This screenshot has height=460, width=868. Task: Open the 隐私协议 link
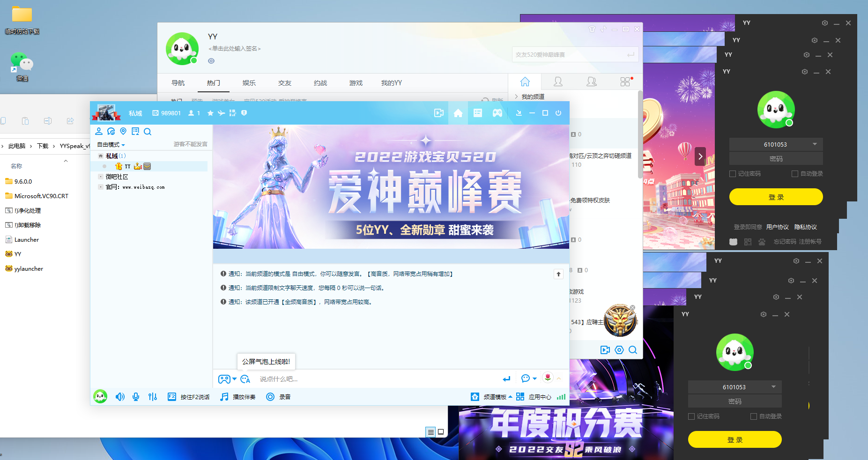[x=806, y=227]
